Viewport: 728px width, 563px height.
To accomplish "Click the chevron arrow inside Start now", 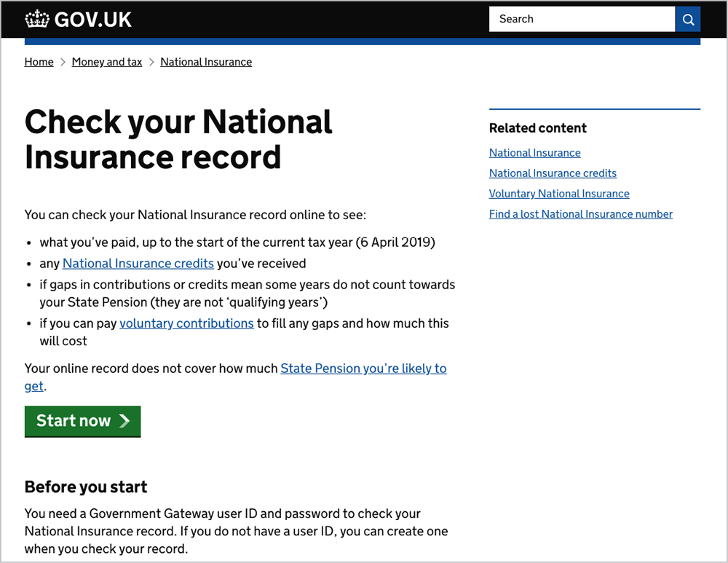I will [x=126, y=421].
